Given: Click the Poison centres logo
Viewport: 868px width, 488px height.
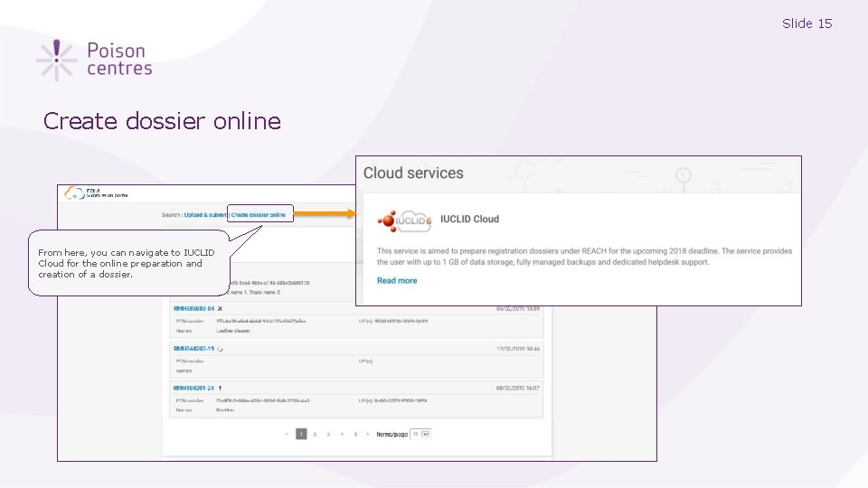Looking at the screenshot, I should tap(94, 60).
